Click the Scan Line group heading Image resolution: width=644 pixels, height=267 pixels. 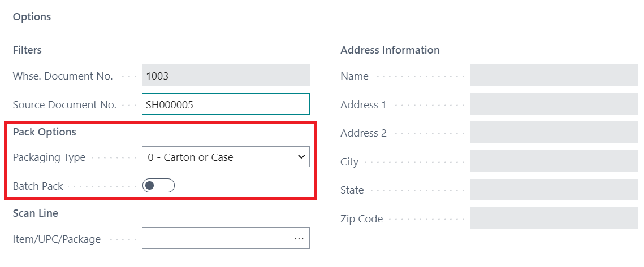(x=36, y=213)
